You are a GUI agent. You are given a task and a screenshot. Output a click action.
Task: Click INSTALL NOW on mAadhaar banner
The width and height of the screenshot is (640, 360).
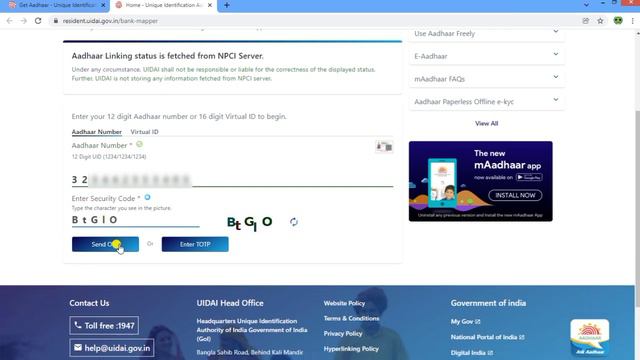point(515,195)
